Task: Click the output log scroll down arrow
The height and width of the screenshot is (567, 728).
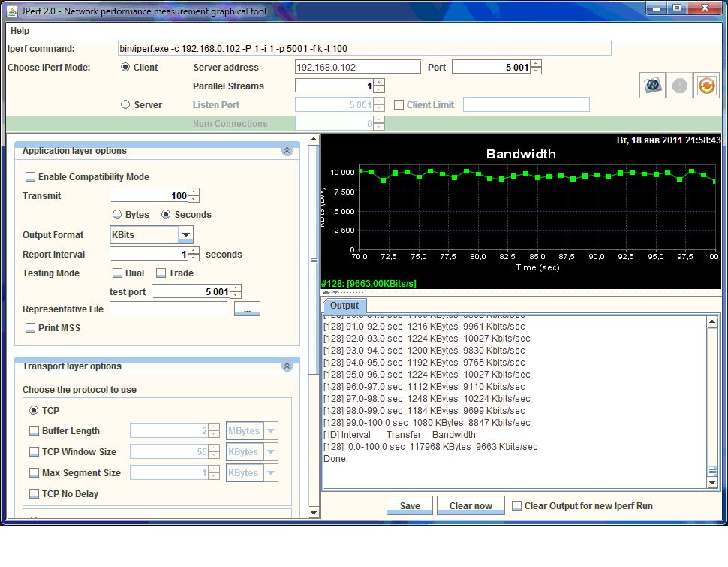Action: [x=712, y=483]
